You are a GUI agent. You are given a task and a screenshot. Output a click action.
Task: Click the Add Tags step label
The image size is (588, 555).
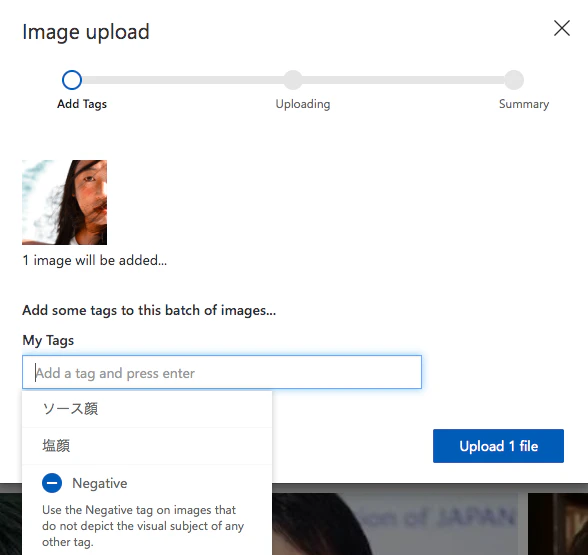pyautogui.click(x=82, y=104)
